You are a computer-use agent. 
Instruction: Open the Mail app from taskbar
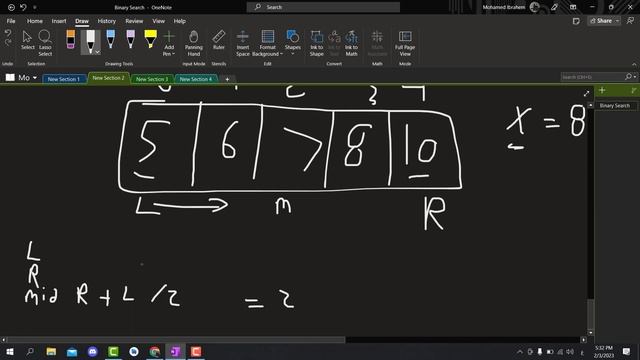coord(72,352)
